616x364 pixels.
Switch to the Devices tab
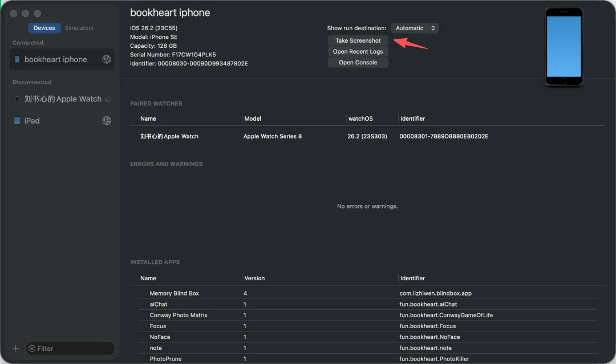tap(44, 28)
